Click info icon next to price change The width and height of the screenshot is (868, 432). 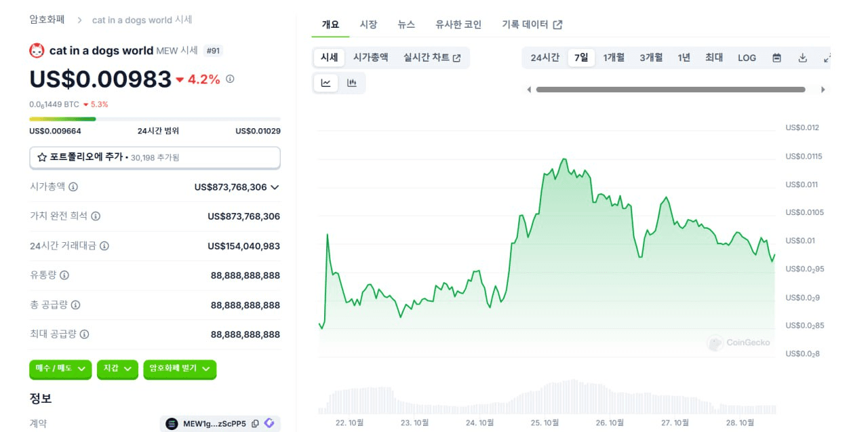tap(230, 79)
